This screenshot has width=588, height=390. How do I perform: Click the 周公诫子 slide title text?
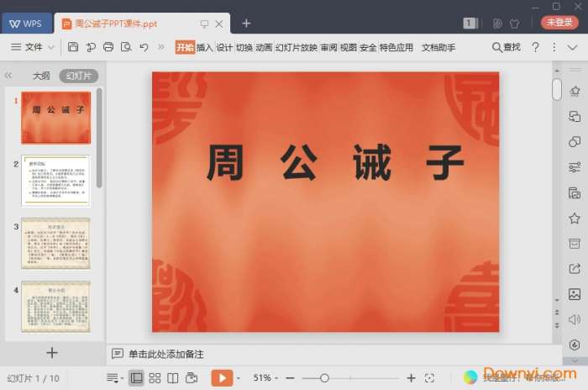(x=335, y=162)
